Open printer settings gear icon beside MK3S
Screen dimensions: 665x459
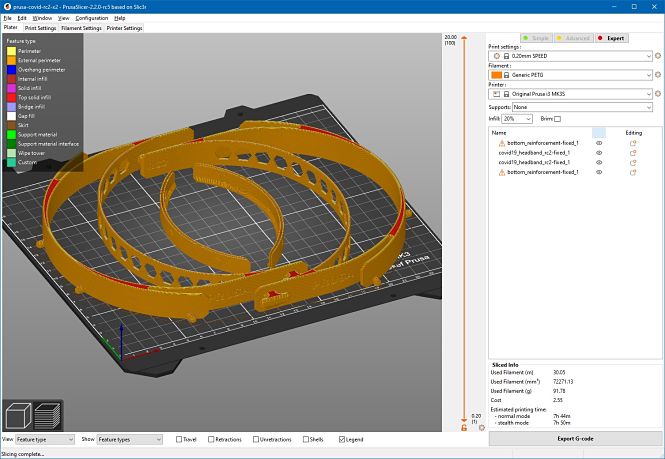click(x=657, y=93)
